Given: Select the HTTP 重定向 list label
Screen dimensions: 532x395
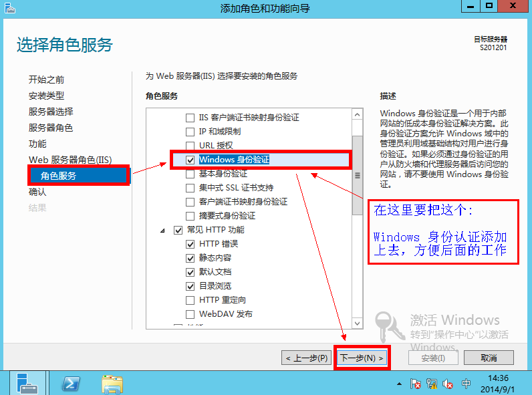Looking at the screenshot, I should [223, 300].
